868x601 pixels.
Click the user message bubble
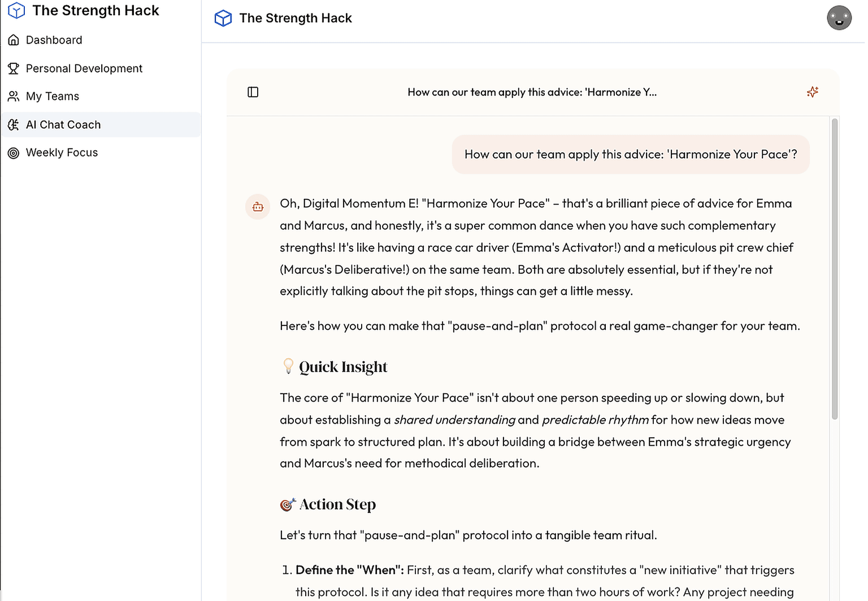coord(631,155)
